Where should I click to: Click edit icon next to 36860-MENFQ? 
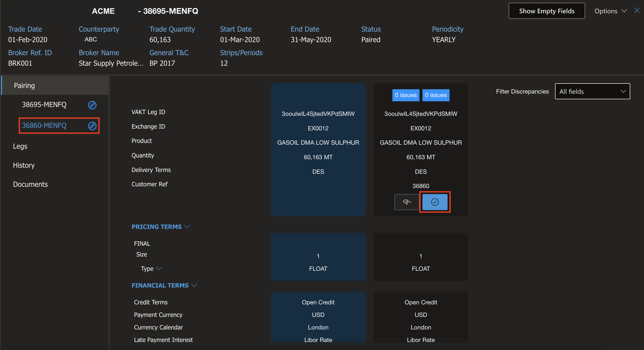click(x=92, y=126)
